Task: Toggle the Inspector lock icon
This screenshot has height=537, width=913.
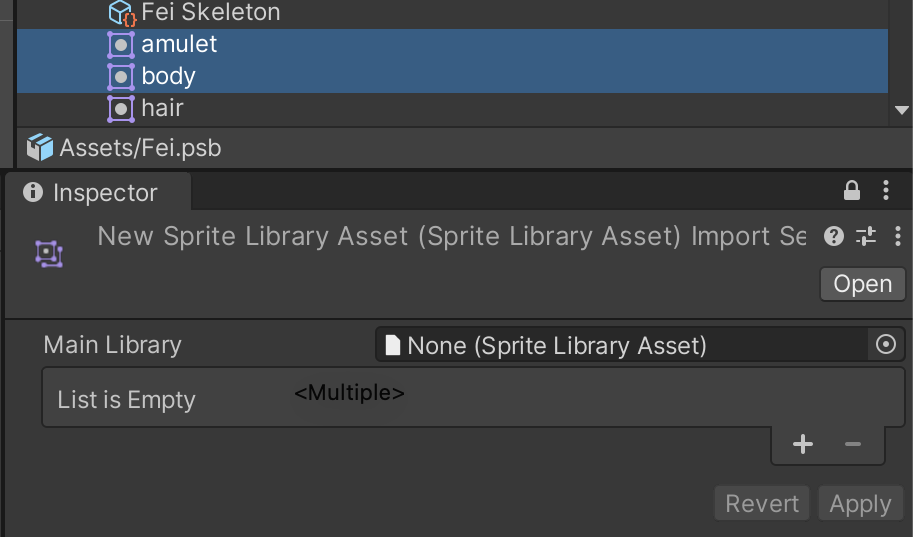Action: point(852,190)
